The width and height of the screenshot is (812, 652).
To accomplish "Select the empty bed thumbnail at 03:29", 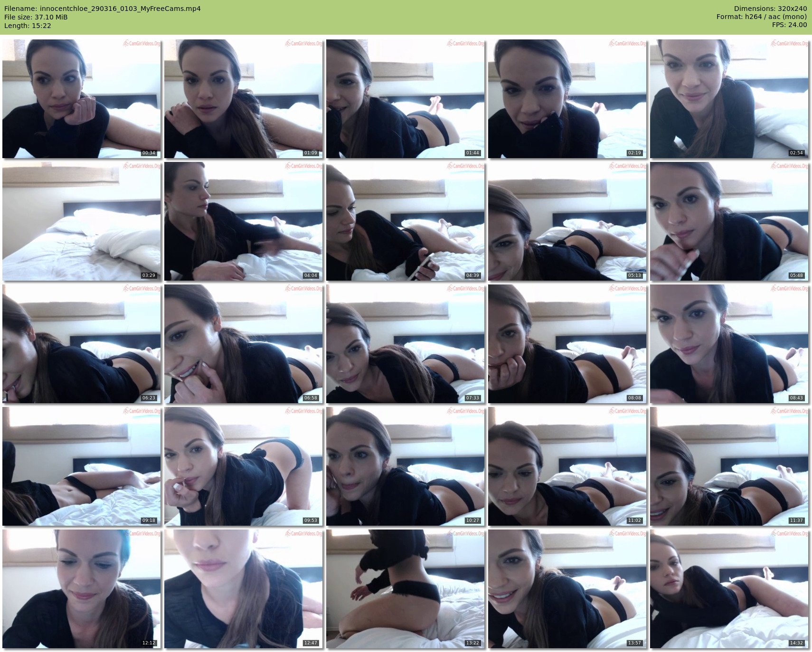I will pyautogui.click(x=81, y=221).
